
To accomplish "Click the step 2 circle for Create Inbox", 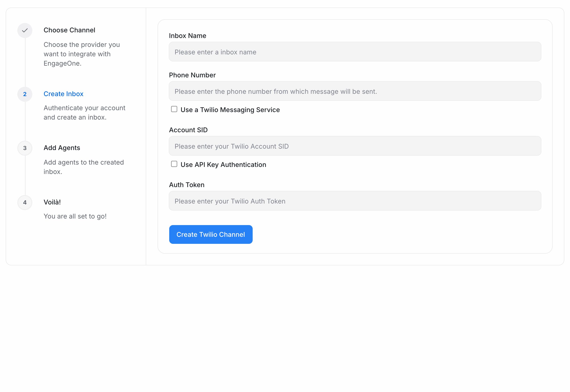I will [25, 94].
